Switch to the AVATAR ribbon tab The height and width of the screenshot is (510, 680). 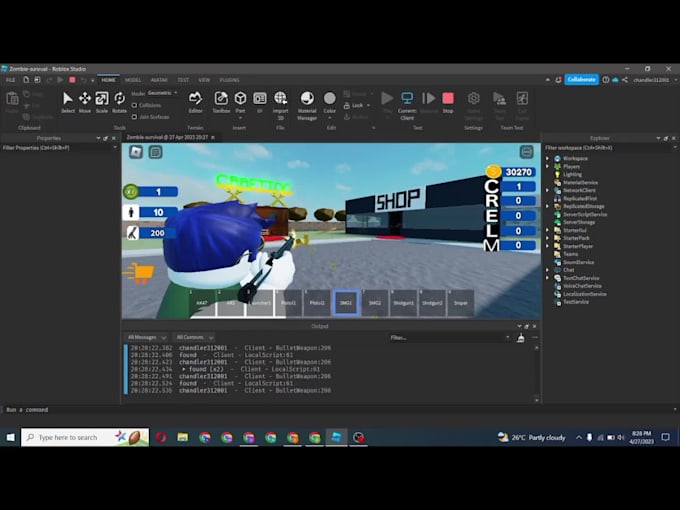pos(159,80)
